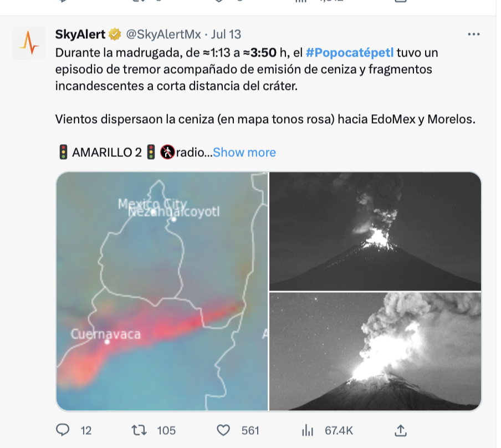Open the SkyAlert profile avatar
The width and height of the screenshot is (501, 448).
coord(29,43)
